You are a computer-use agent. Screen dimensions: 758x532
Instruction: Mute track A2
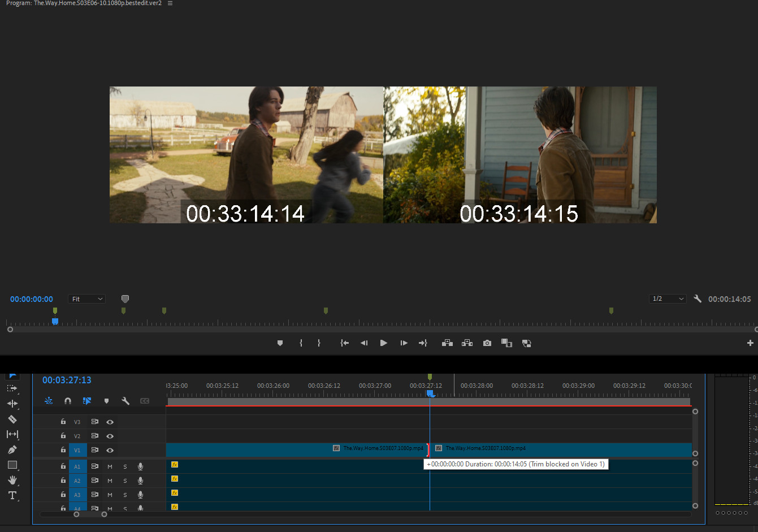pos(110,481)
